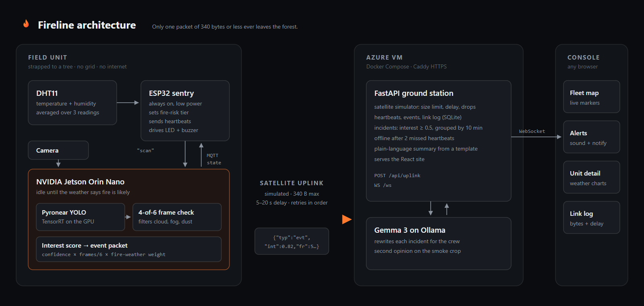Click "sets fire-risk tier" line
This screenshot has height=306, width=644.
pyautogui.click(x=169, y=112)
